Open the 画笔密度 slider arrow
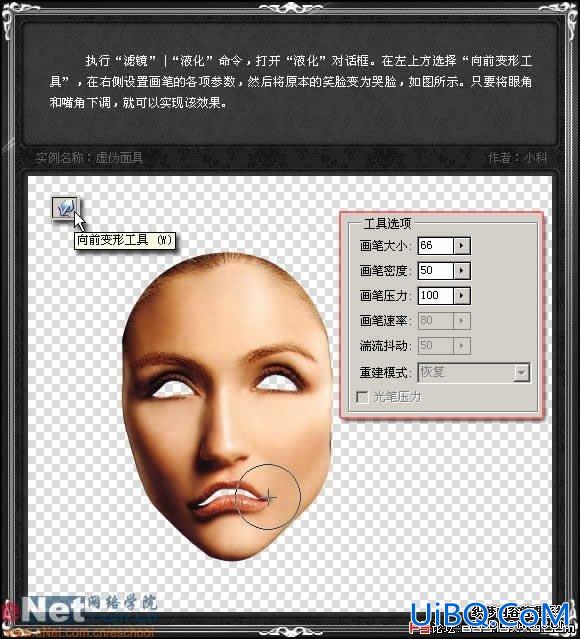 [x=462, y=271]
